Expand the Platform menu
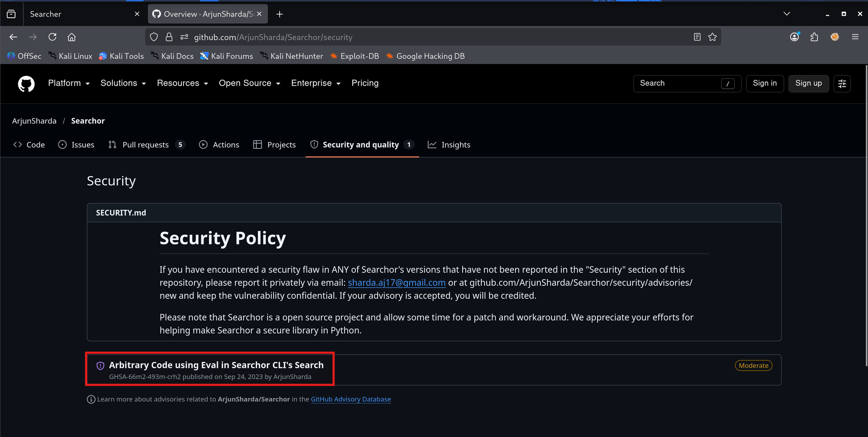The image size is (868, 437). pyautogui.click(x=69, y=83)
